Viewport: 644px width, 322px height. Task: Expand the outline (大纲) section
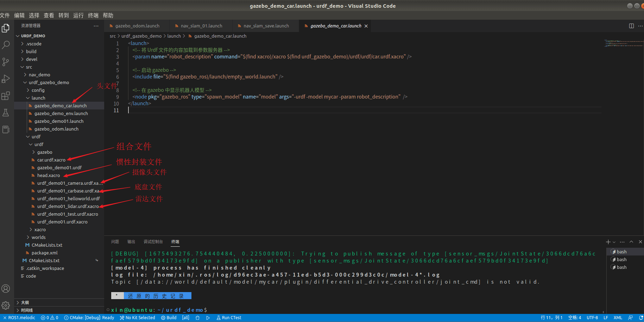59,303
